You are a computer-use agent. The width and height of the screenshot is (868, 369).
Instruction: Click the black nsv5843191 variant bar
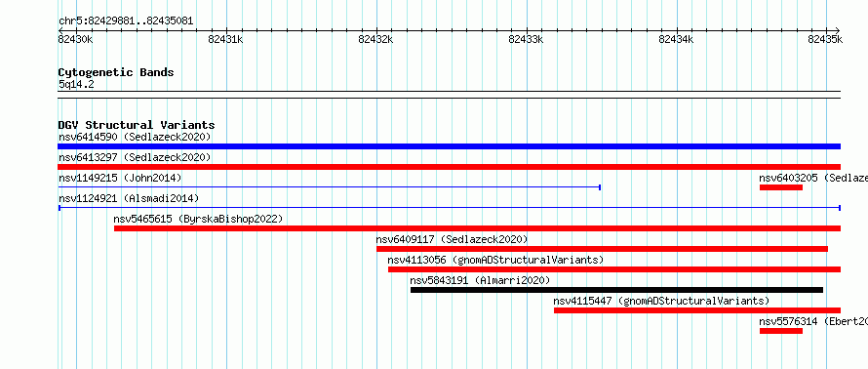point(616,290)
